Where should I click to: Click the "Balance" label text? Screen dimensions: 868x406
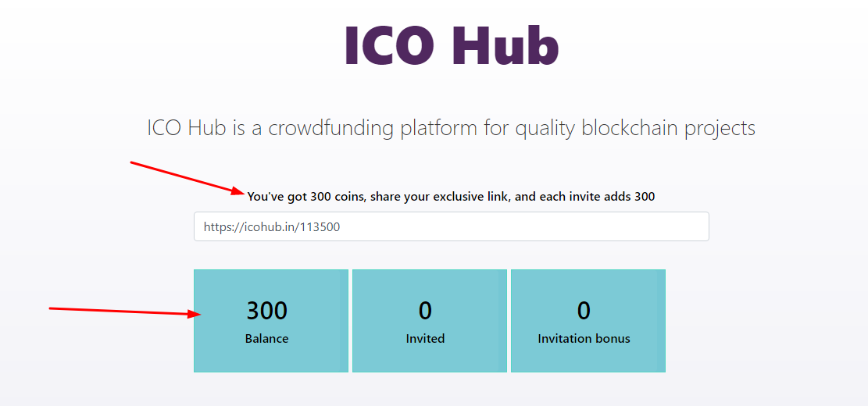267,339
